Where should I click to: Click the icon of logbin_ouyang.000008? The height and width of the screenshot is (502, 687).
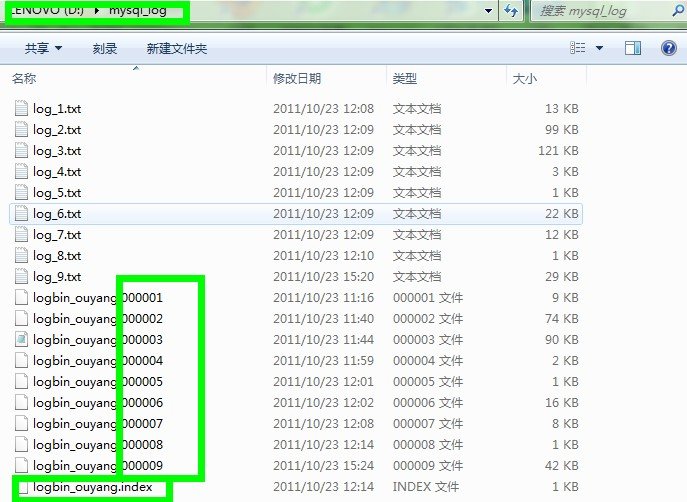(21, 445)
